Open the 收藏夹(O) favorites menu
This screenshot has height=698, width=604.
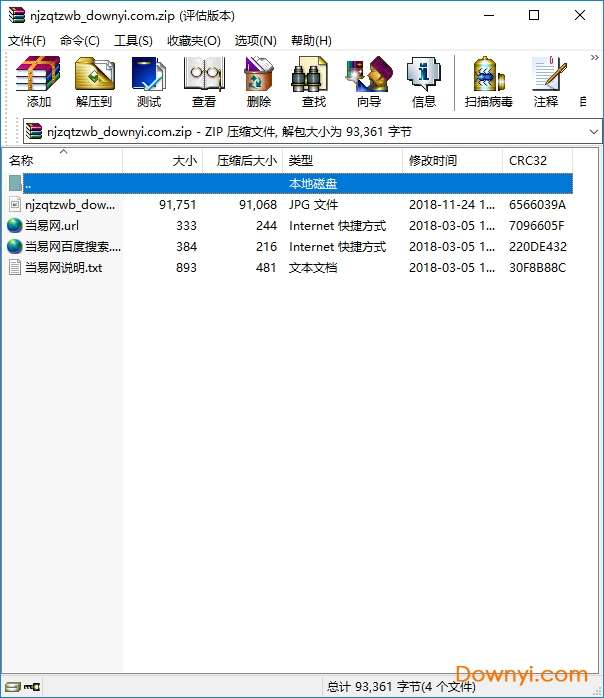click(194, 41)
